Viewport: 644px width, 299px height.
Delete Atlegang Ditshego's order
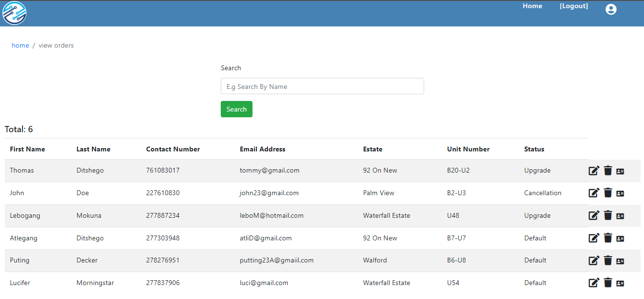click(x=608, y=238)
